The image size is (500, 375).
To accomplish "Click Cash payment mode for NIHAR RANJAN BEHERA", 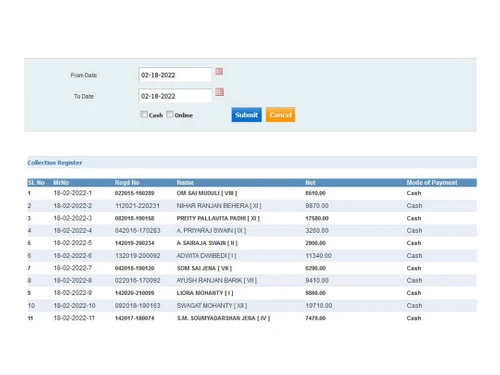I will 414,206.
